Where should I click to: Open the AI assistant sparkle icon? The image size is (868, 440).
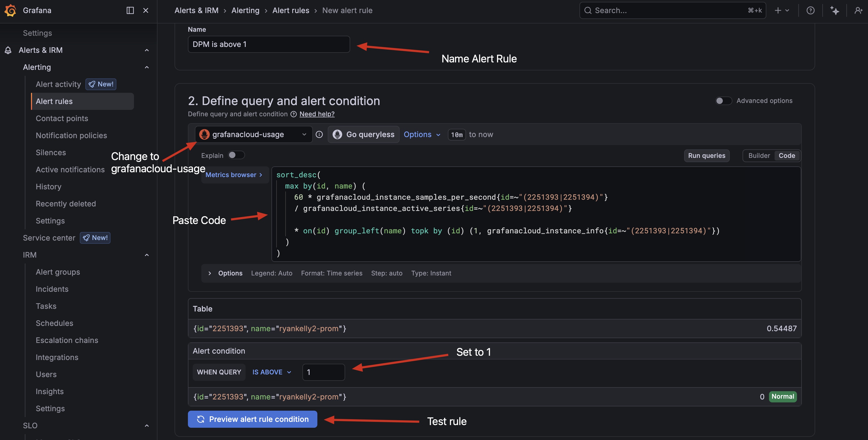[x=835, y=10]
